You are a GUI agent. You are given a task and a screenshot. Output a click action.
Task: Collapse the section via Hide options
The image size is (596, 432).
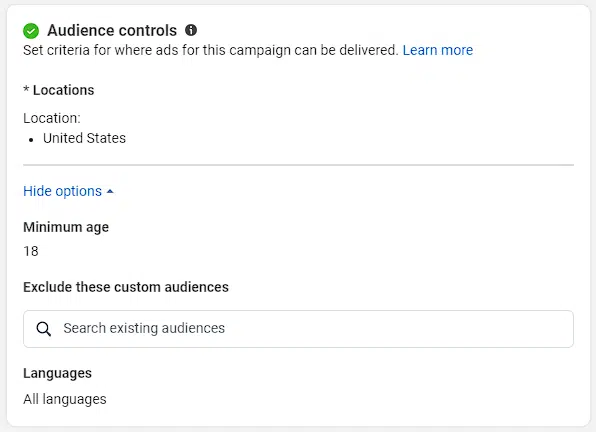click(68, 191)
